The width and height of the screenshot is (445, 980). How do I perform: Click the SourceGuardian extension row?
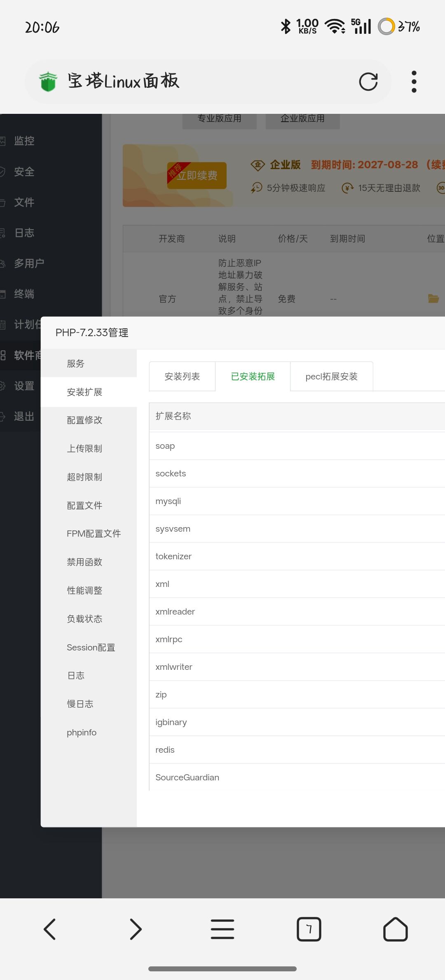(x=297, y=777)
